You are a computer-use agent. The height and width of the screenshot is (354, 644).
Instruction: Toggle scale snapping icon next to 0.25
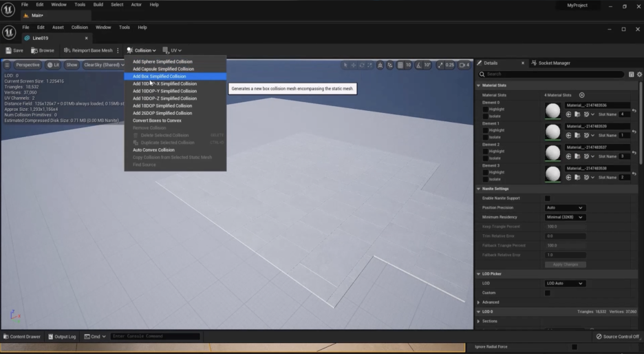point(440,65)
